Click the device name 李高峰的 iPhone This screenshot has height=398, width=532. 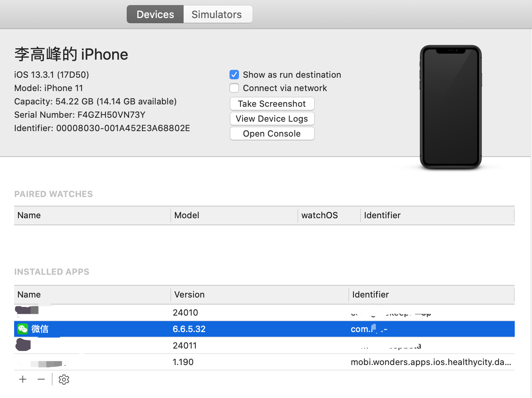(x=71, y=54)
